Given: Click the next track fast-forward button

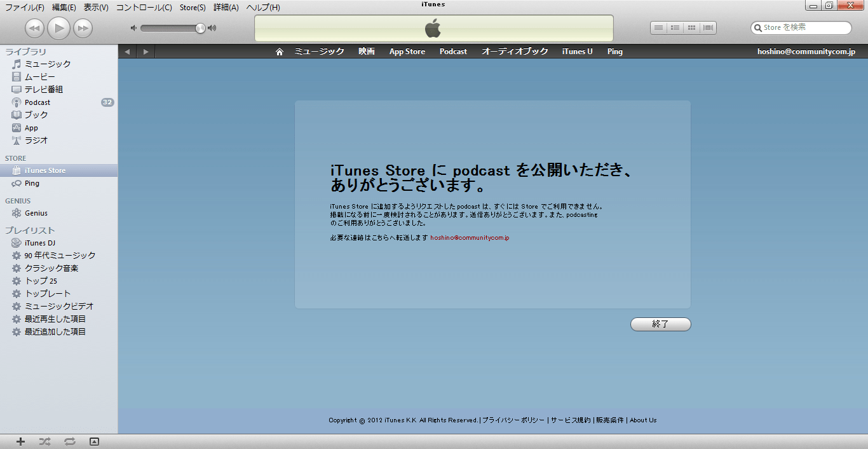Looking at the screenshot, I should click(x=83, y=28).
